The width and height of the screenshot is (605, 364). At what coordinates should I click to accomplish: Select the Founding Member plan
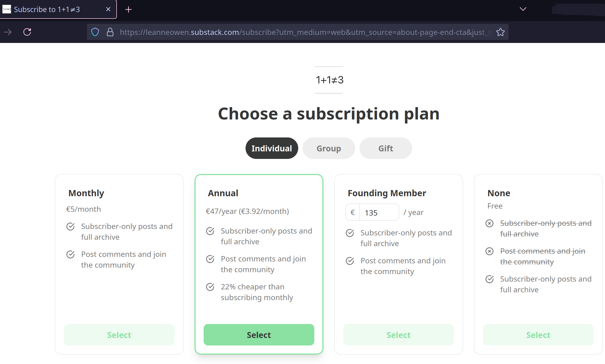click(x=398, y=335)
